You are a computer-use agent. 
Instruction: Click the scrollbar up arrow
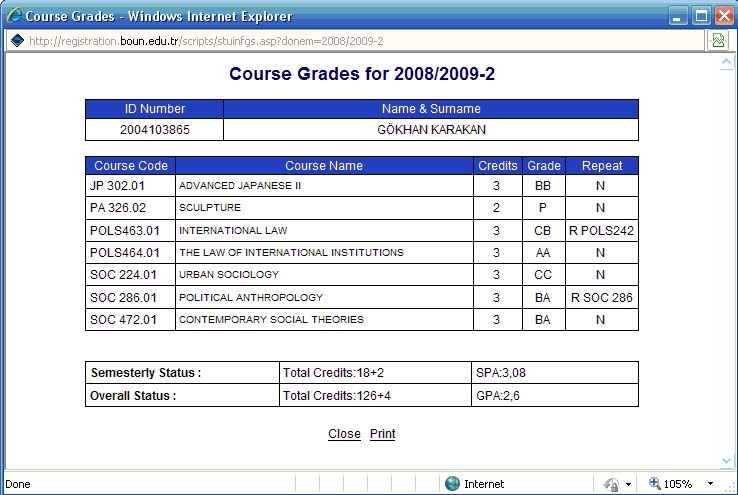point(727,62)
